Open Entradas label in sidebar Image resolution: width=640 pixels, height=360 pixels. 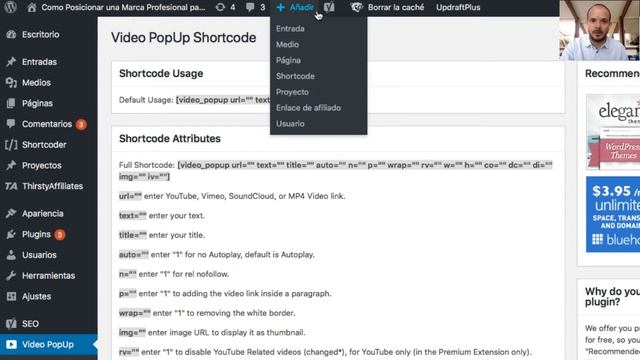39,62
